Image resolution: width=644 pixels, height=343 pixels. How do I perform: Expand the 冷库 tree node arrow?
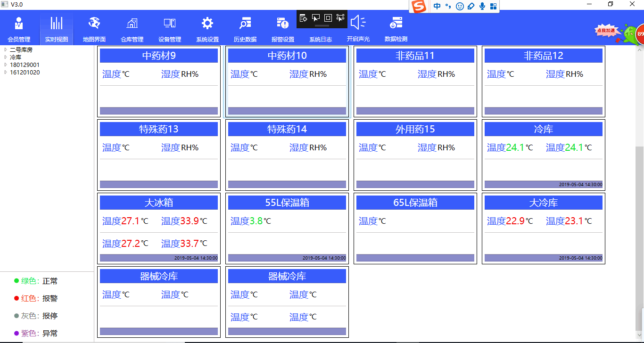point(6,57)
